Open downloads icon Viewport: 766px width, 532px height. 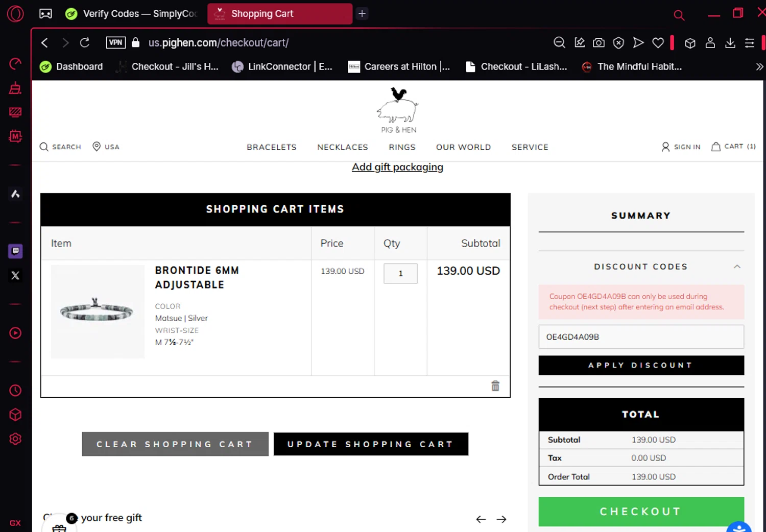point(730,43)
